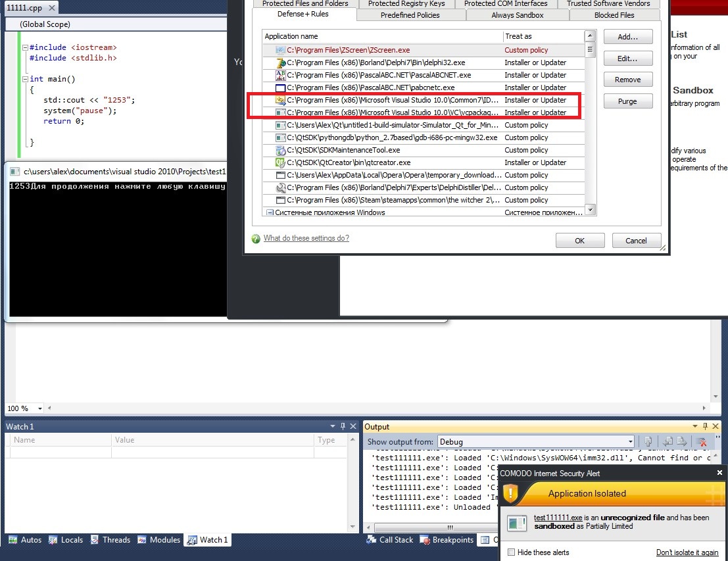Click the PascalABCNET.exe icon in list

coord(281,75)
